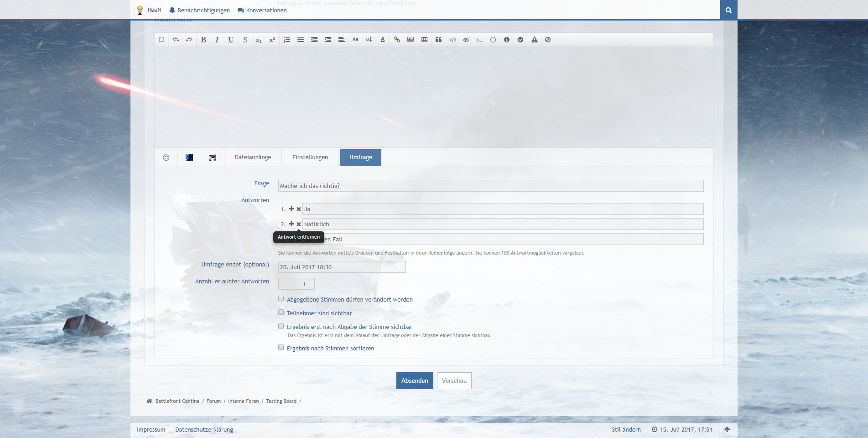The image size is (868, 438).
Task: Insert a bulleted list
Action: [301, 40]
